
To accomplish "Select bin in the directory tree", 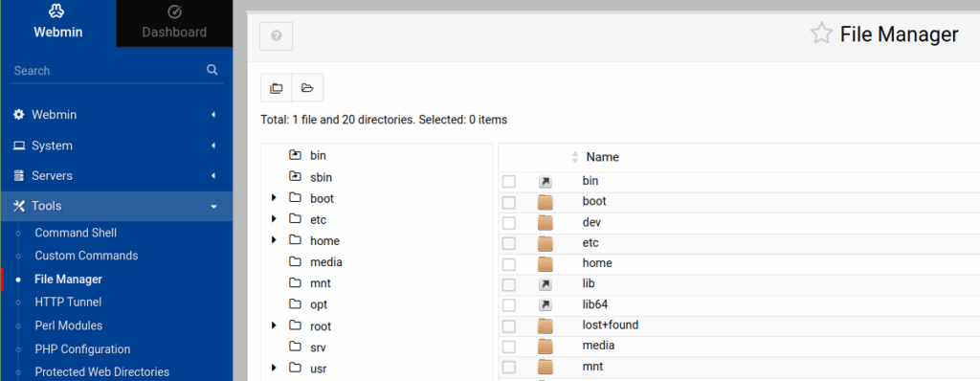I will 318,156.
